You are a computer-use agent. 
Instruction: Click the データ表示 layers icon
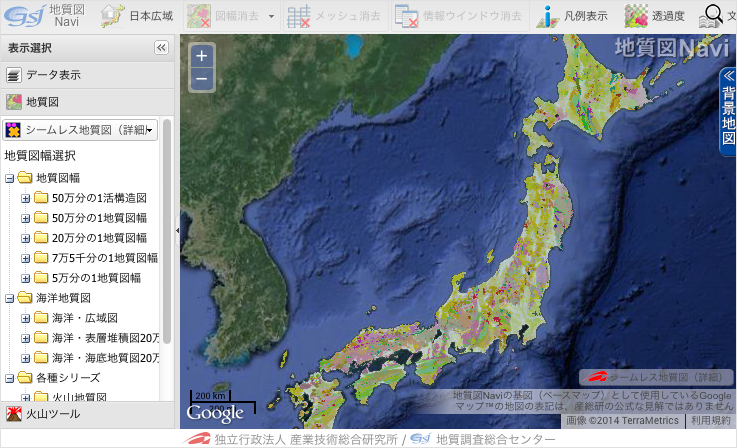[x=14, y=75]
